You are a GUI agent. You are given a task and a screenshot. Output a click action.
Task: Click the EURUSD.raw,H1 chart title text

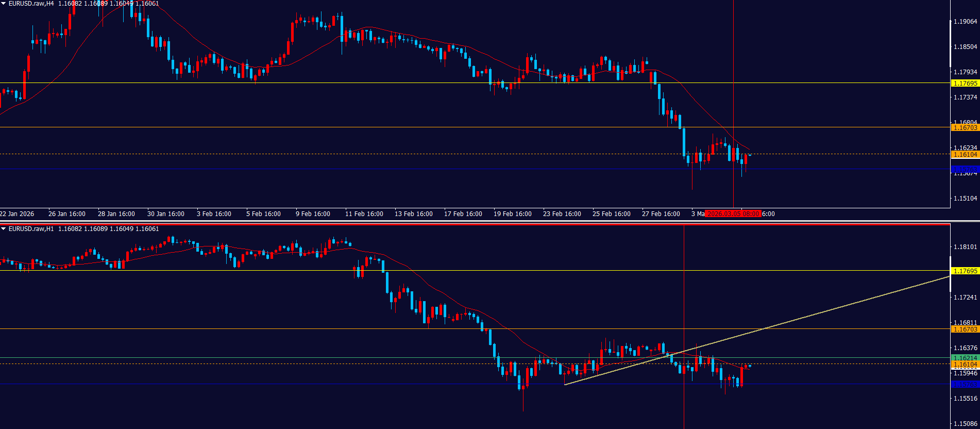pyautogui.click(x=31, y=229)
